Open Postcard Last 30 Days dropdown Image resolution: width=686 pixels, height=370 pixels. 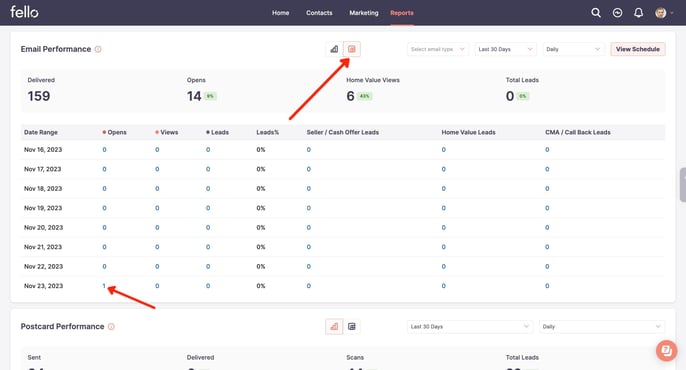pos(469,326)
